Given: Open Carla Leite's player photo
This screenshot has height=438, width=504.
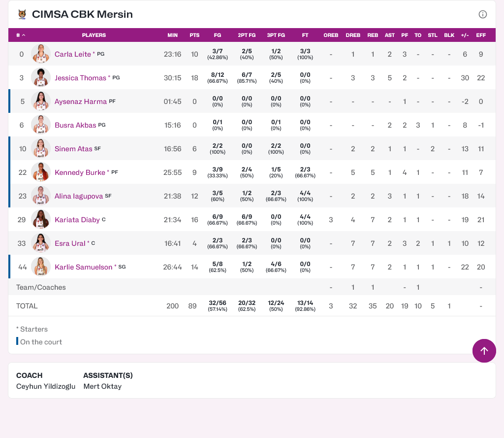Looking at the screenshot, I should pyautogui.click(x=41, y=54).
